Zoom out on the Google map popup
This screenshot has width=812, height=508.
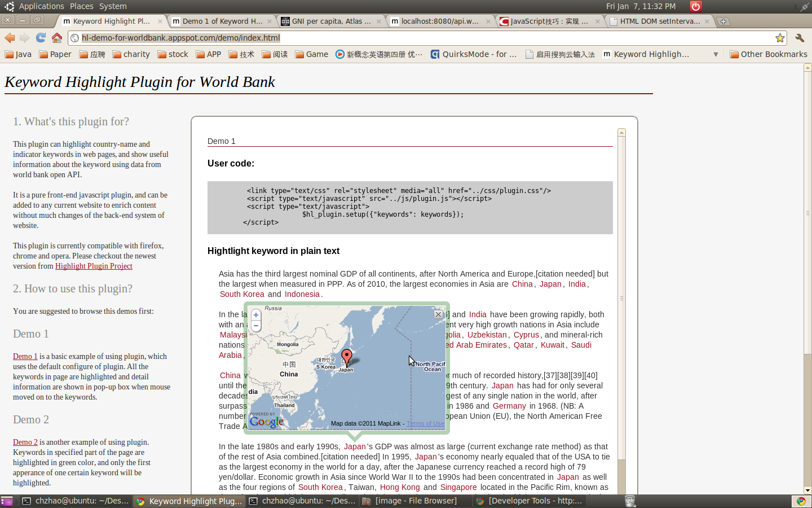pos(256,326)
